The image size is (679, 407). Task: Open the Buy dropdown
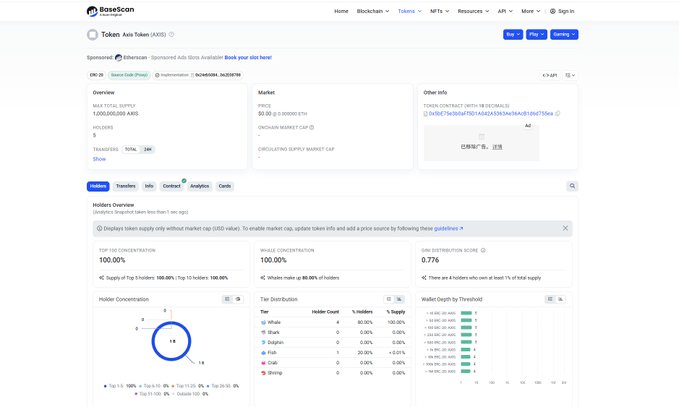[513, 35]
